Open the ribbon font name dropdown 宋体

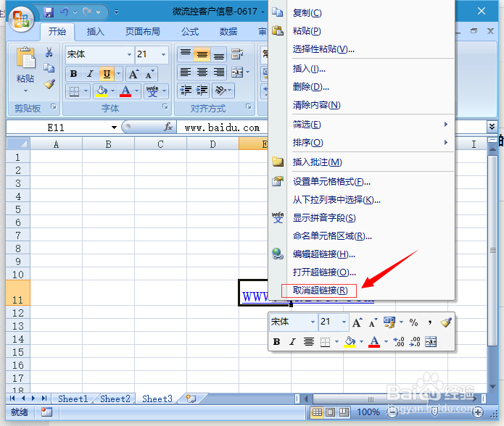130,54
